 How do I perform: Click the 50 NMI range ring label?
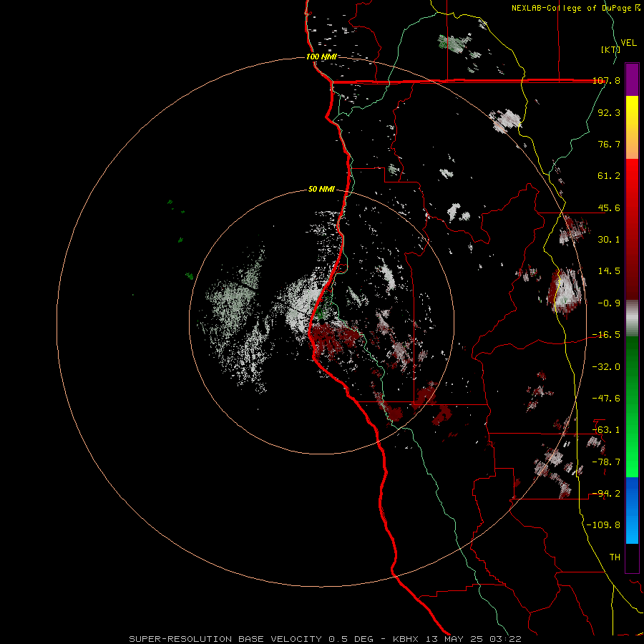point(321,189)
